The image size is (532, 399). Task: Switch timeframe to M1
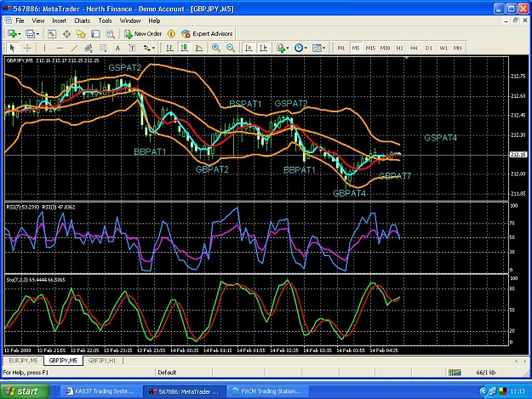[x=341, y=48]
